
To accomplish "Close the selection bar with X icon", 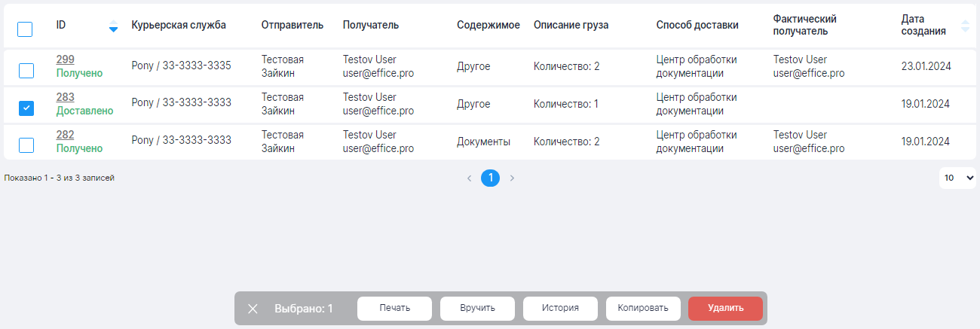I will 253,309.
